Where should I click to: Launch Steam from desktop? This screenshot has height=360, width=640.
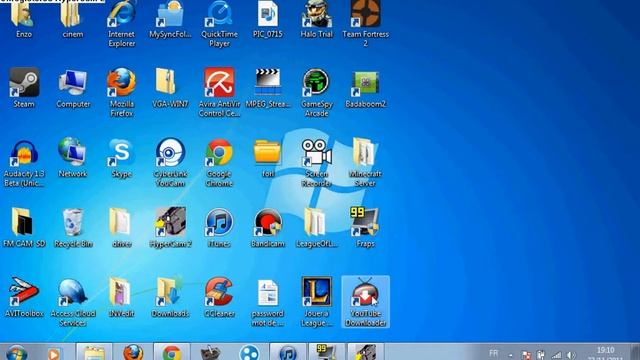[x=24, y=88]
